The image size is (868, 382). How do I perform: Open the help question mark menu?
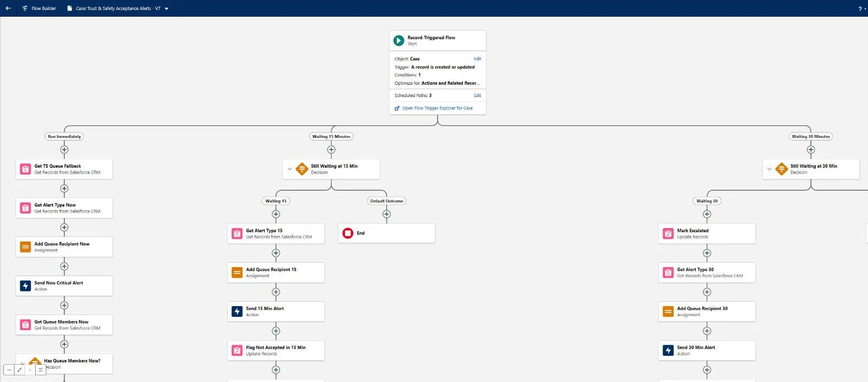860,9
